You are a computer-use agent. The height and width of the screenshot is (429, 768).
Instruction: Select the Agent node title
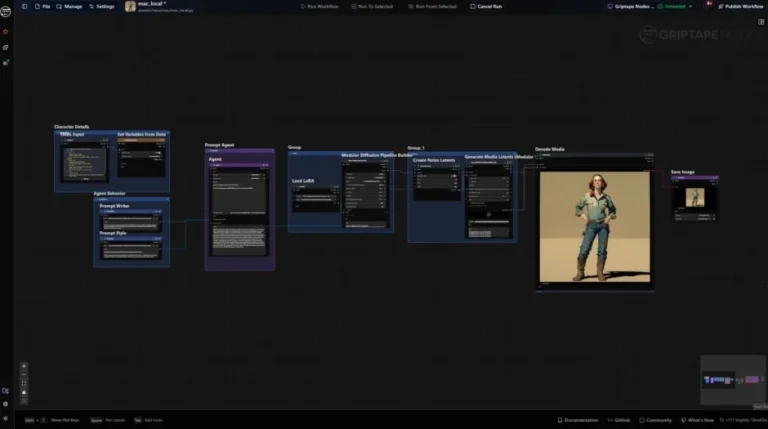215,159
